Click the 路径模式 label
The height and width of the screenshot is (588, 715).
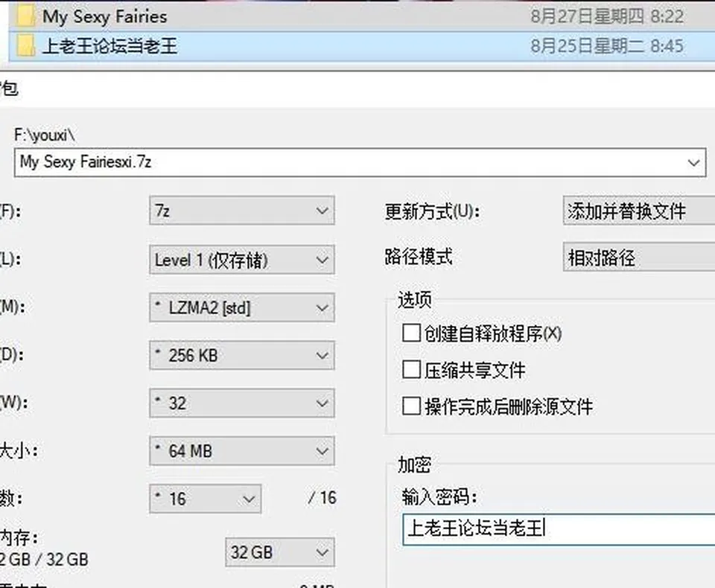tap(419, 257)
